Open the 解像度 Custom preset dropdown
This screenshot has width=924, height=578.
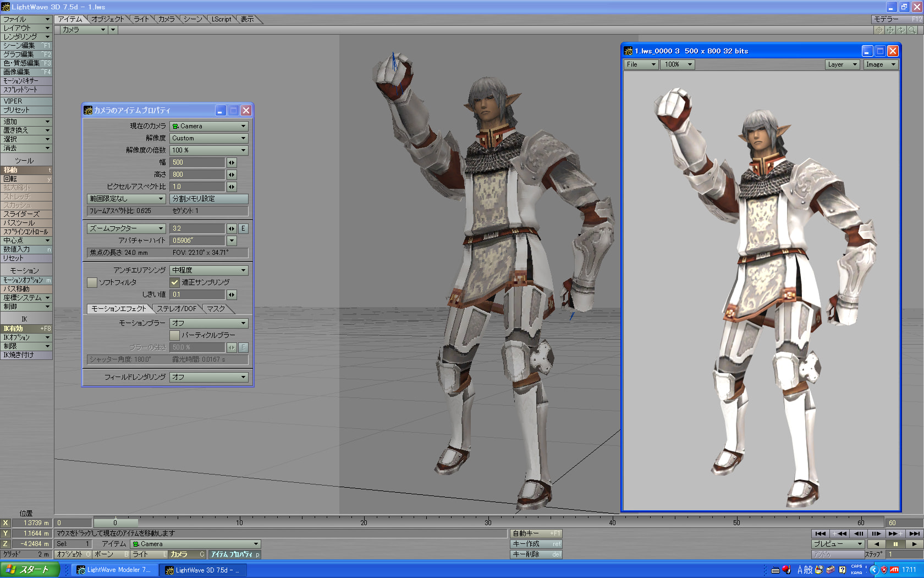coord(208,138)
